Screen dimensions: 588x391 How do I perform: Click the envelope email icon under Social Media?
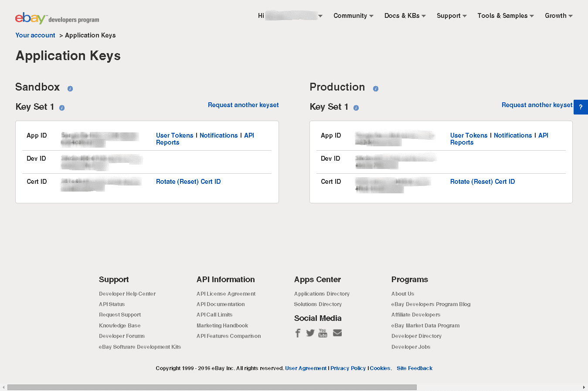click(x=337, y=333)
